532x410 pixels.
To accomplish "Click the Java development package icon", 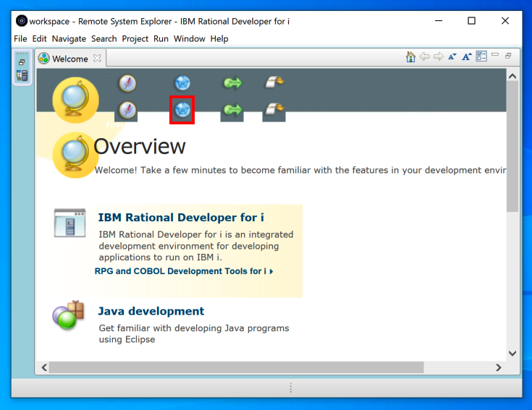I will point(69,315).
